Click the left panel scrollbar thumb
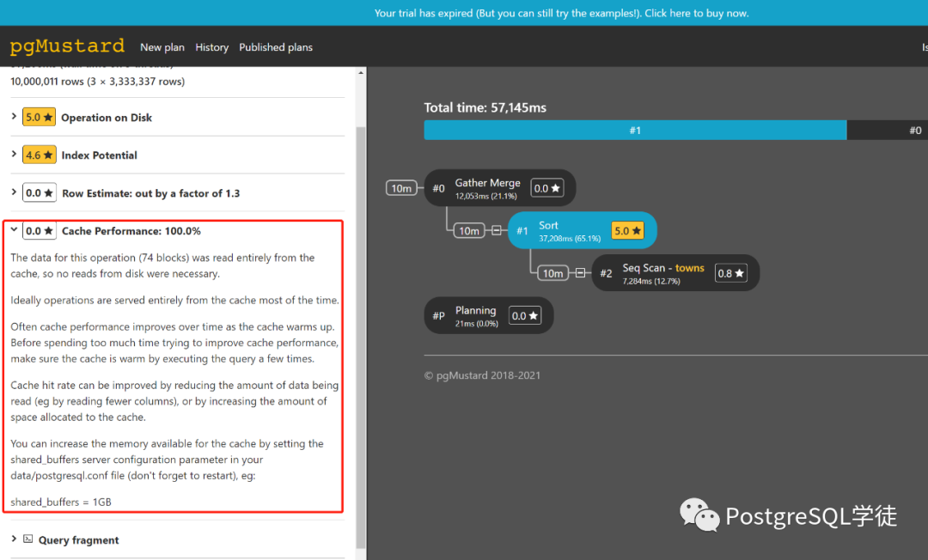 click(361, 337)
